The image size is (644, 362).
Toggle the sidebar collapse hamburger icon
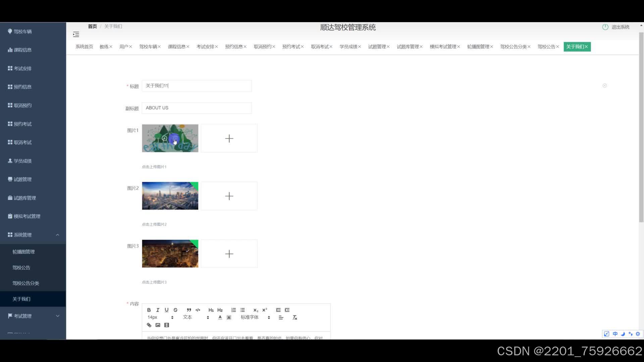click(76, 35)
